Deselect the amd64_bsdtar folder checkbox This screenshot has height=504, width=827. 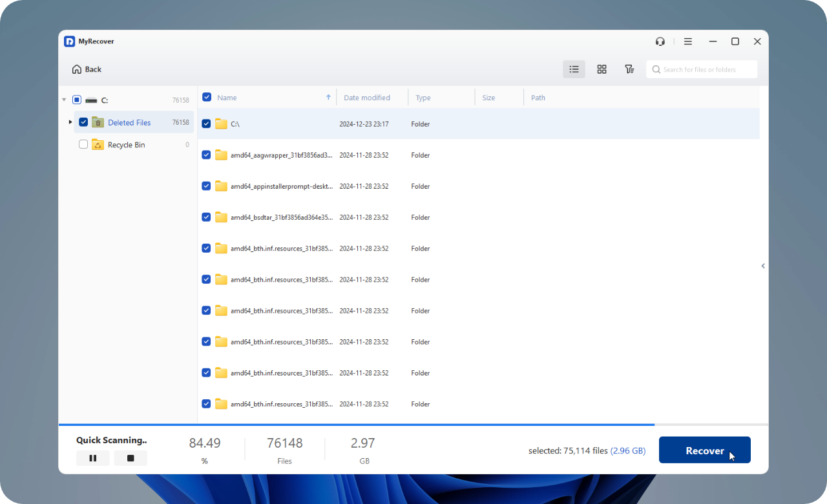point(206,217)
